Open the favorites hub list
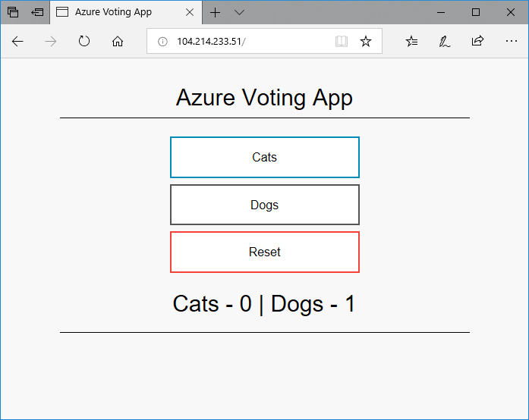This screenshot has width=529, height=420. pyautogui.click(x=411, y=42)
